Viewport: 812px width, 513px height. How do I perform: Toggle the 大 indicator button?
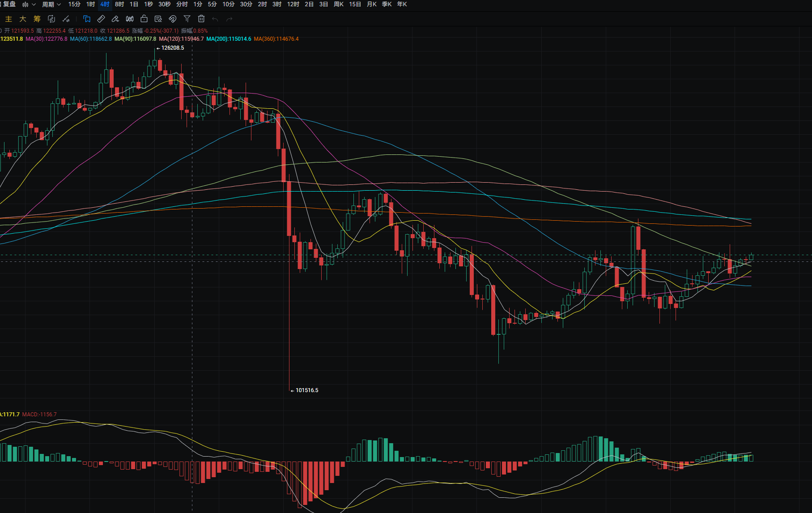click(23, 19)
